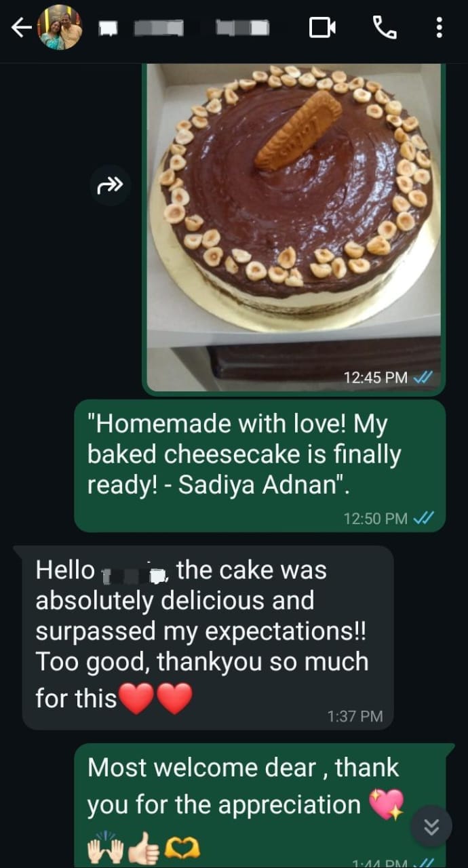The height and width of the screenshot is (868, 468).
Task: Select the "Homemade with love!" message
Action: (260, 466)
